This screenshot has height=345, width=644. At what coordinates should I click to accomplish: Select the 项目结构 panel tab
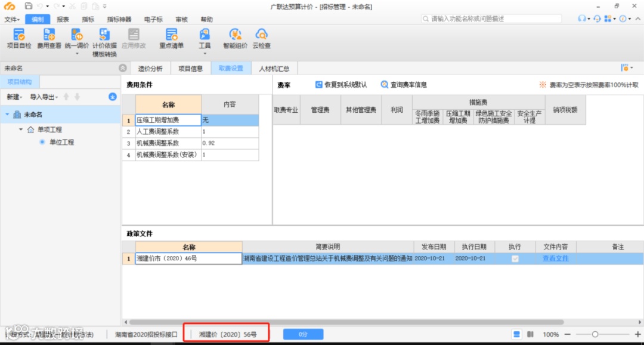pyautogui.click(x=20, y=82)
